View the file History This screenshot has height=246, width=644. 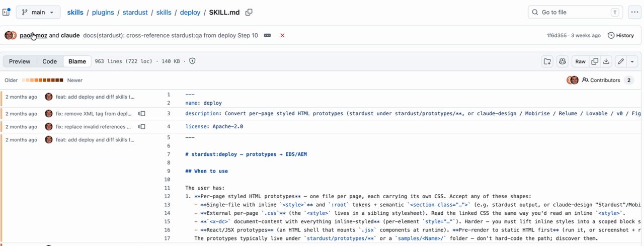pos(621,35)
